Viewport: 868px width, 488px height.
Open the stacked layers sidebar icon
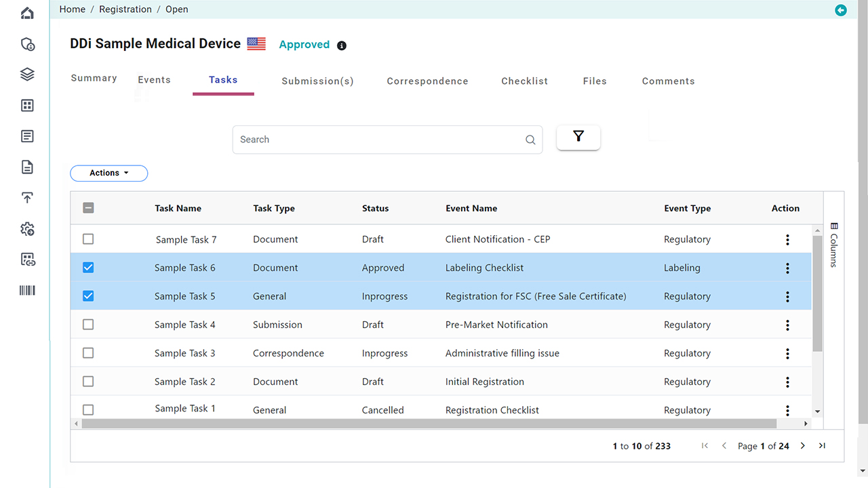(27, 75)
